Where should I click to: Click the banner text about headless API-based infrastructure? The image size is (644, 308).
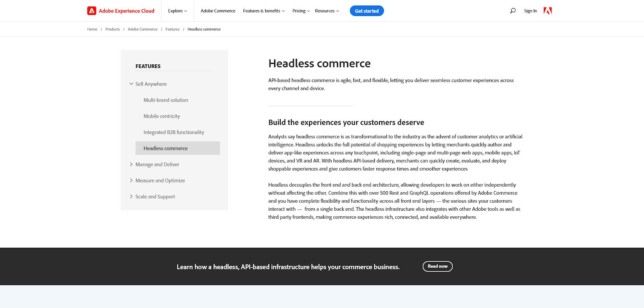tap(288, 267)
